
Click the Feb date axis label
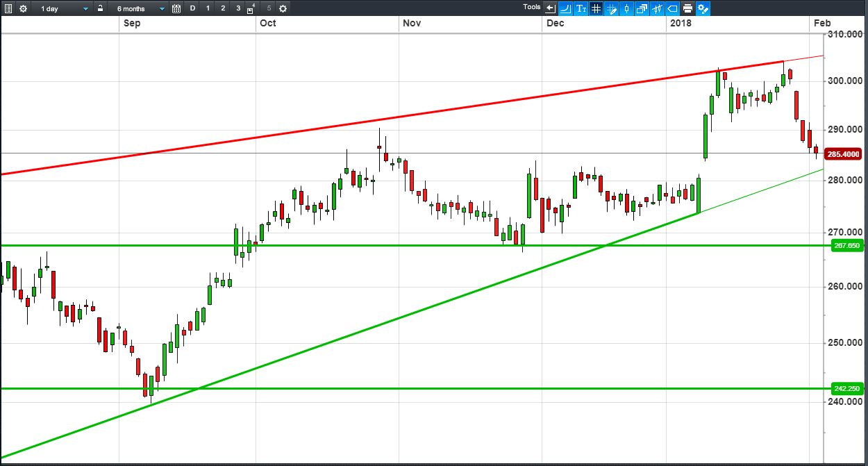click(822, 23)
